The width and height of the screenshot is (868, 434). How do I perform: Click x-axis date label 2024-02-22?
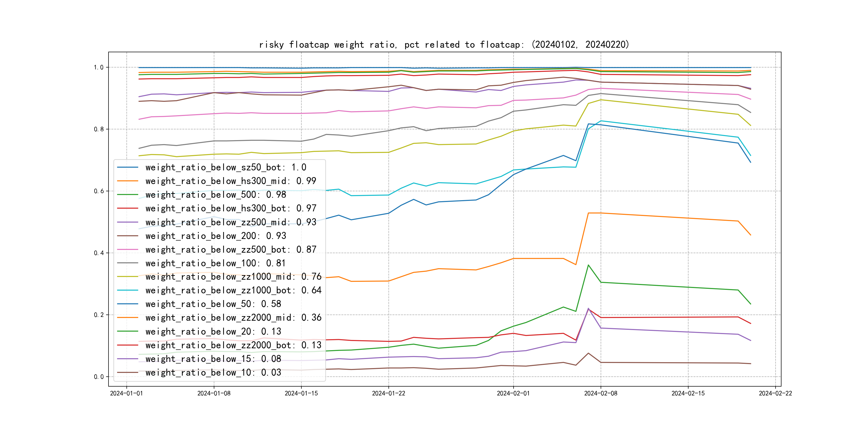(775, 394)
